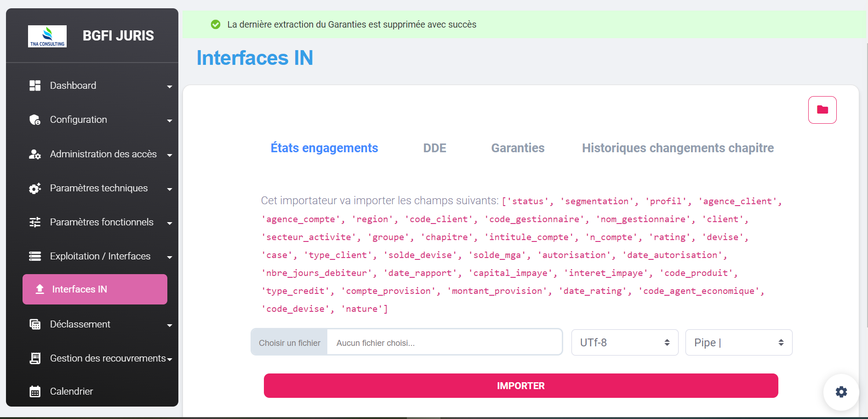Click the Dashboard grid icon in sidebar

(35, 86)
